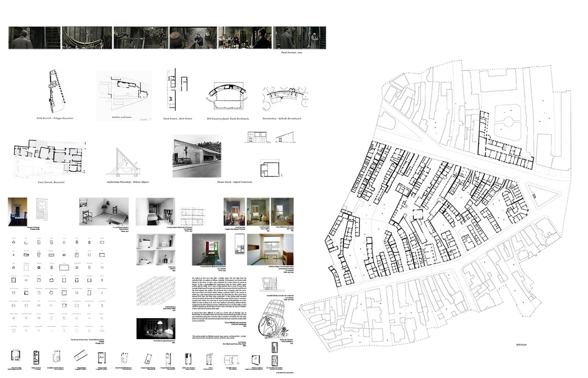Click the Villa Gentili floor plan drawing
The height and width of the screenshot is (378, 588).
55,92
